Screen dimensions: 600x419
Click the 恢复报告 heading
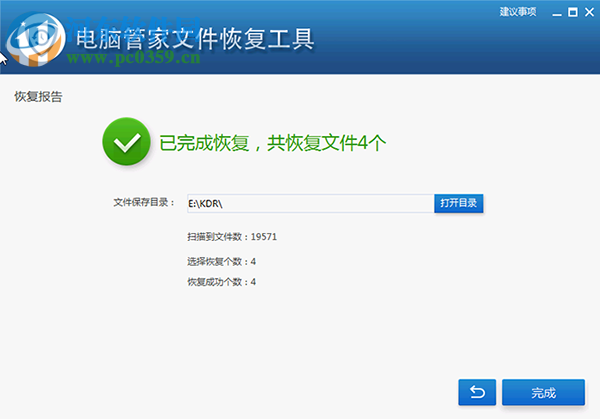[38, 96]
